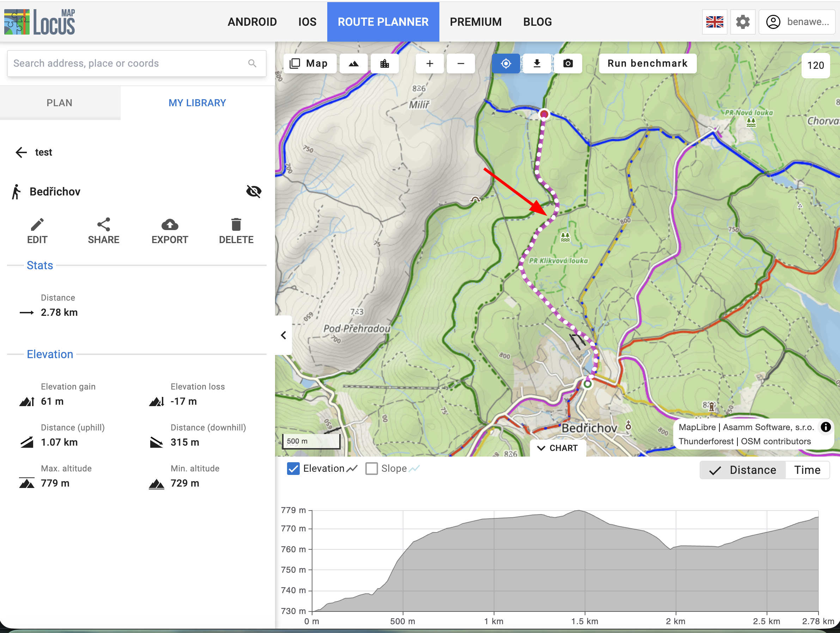The width and height of the screenshot is (840, 633).
Task: Open the Map layers selector
Action: click(309, 64)
